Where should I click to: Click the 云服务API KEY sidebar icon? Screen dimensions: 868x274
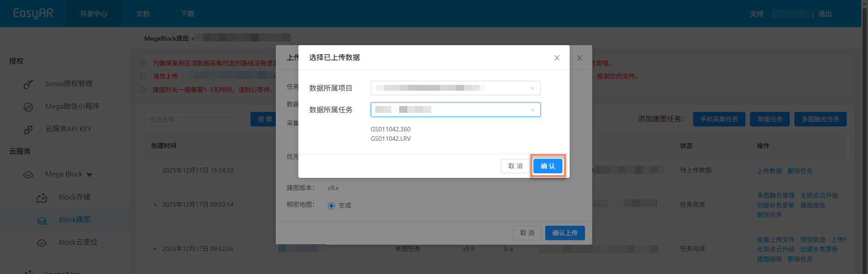[x=28, y=130]
